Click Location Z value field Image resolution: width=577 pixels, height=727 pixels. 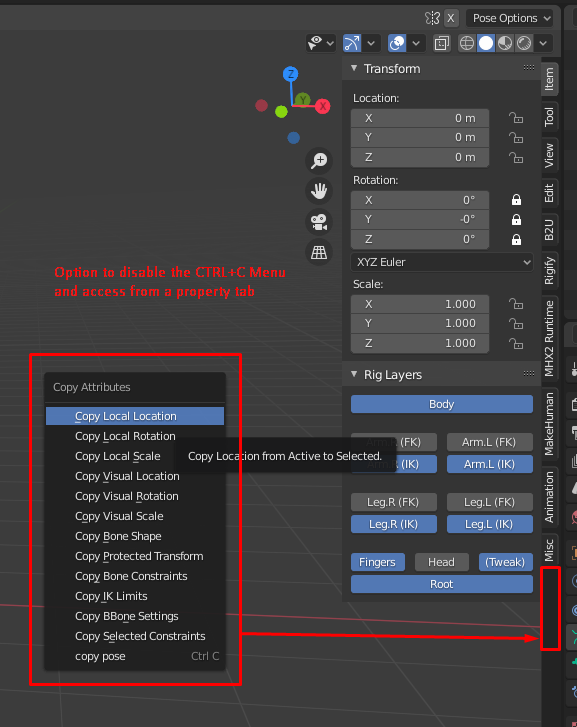click(420, 157)
